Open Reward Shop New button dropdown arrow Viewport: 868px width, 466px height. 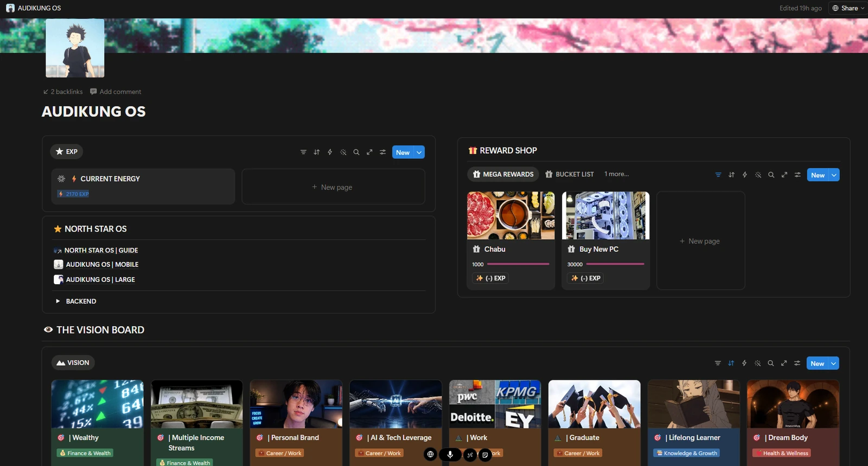834,175
